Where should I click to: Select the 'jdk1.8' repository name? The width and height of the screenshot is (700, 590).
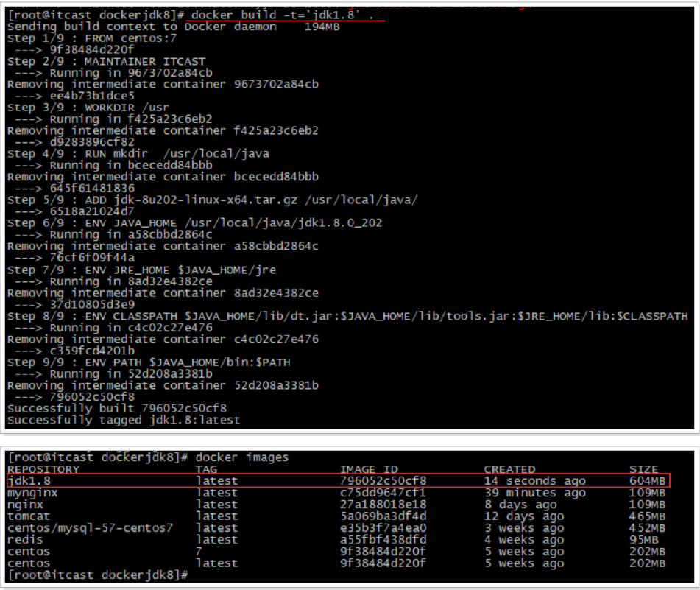29,480
